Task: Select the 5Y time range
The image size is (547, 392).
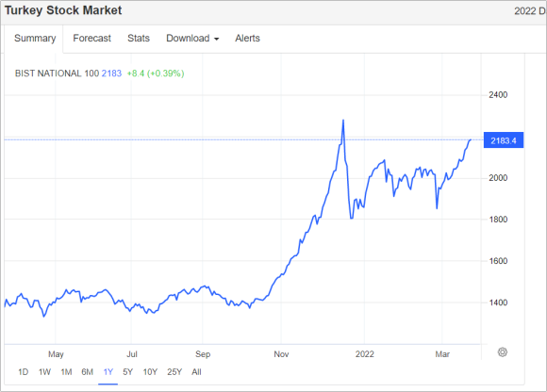Action: tap(127, 372)
